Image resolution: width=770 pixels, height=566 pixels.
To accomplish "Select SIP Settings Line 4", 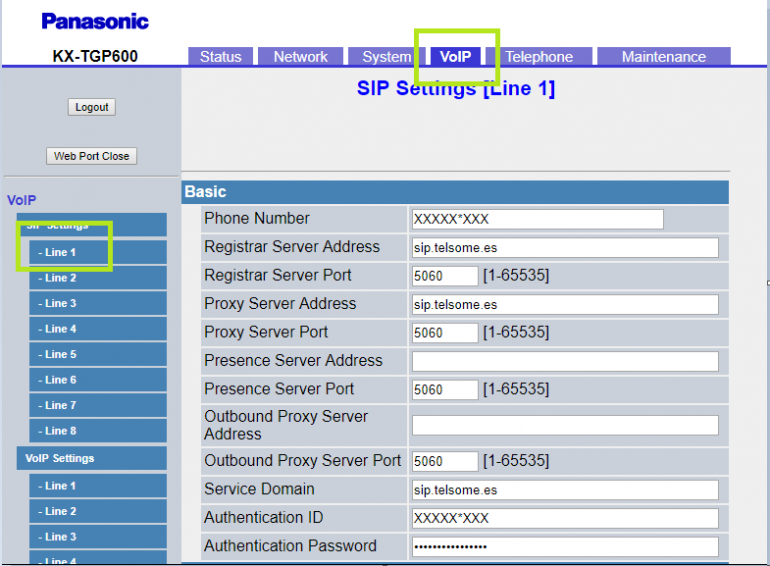I will (x=98, y=329).
